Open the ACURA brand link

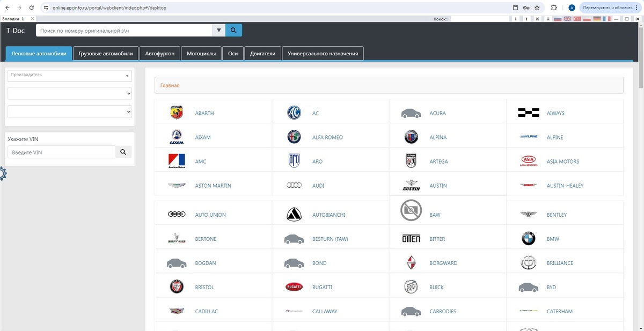coord(437,113)
